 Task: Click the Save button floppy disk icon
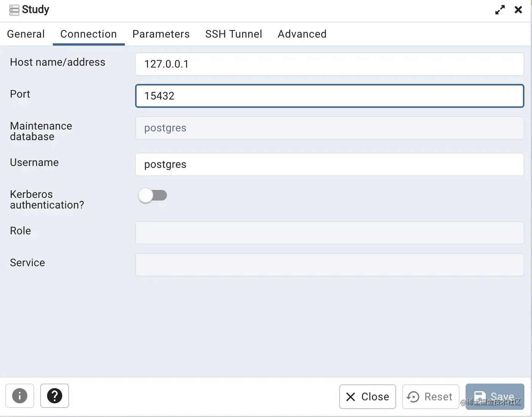480,396
